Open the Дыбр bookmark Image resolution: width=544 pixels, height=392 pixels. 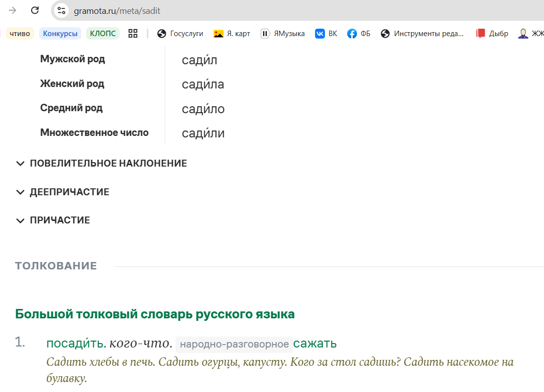tap(492, 34)
